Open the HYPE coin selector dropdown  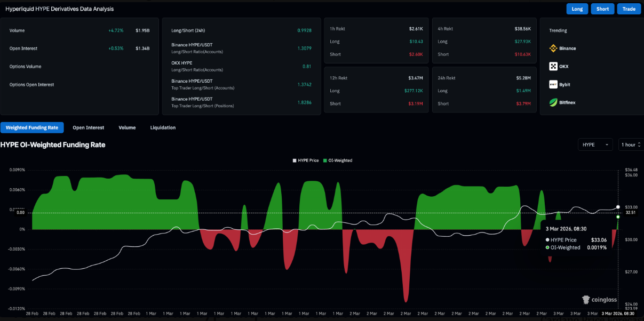(x=595, y=145)
